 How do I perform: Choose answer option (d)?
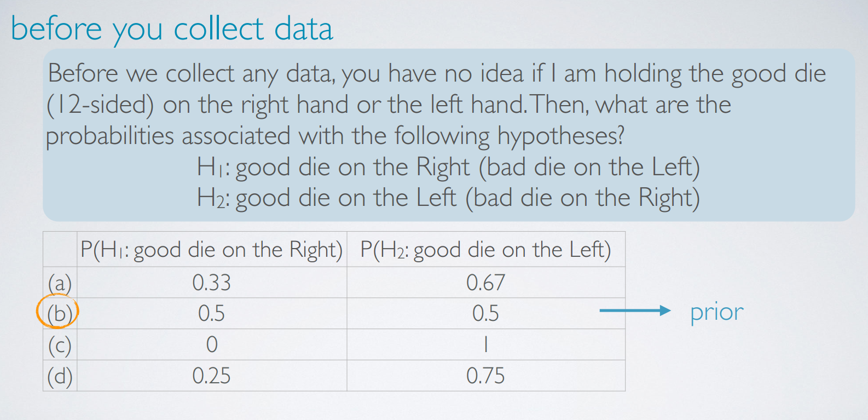(x=60, y=376)
